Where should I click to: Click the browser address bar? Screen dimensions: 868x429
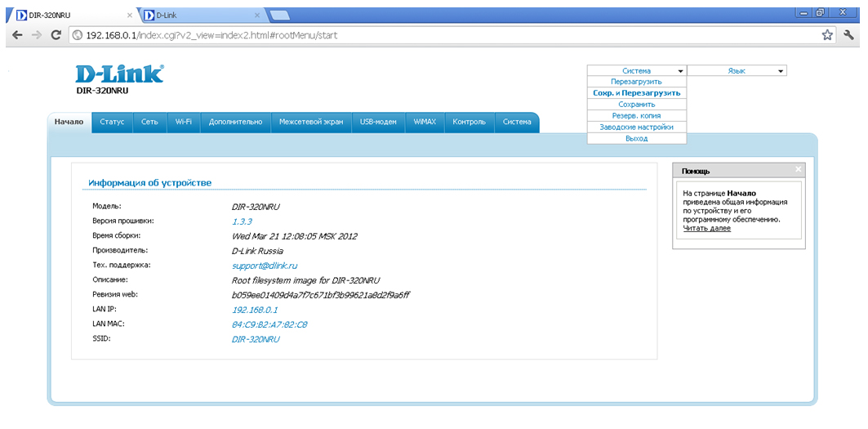pyautogui.click(x=441, y=35)
